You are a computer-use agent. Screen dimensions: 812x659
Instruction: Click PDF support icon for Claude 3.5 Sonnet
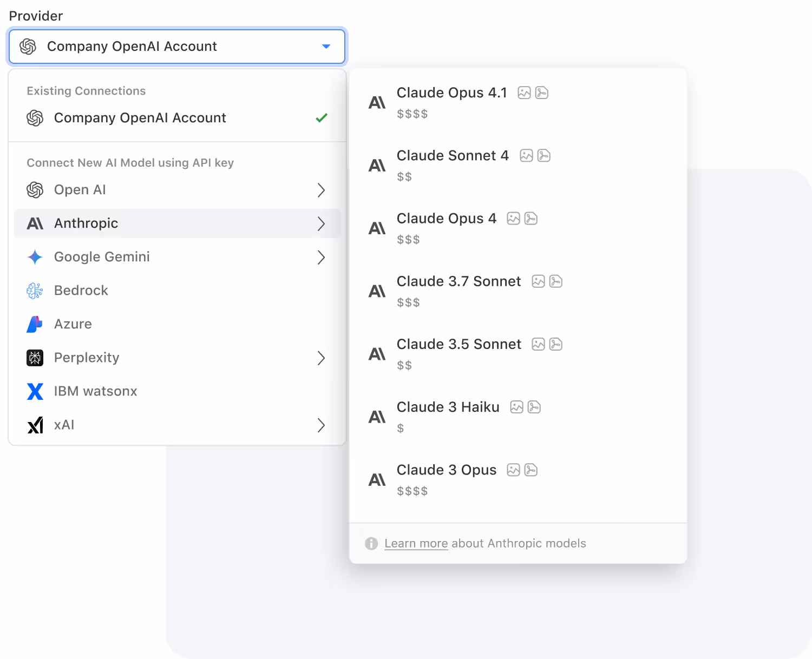[556, 344]
